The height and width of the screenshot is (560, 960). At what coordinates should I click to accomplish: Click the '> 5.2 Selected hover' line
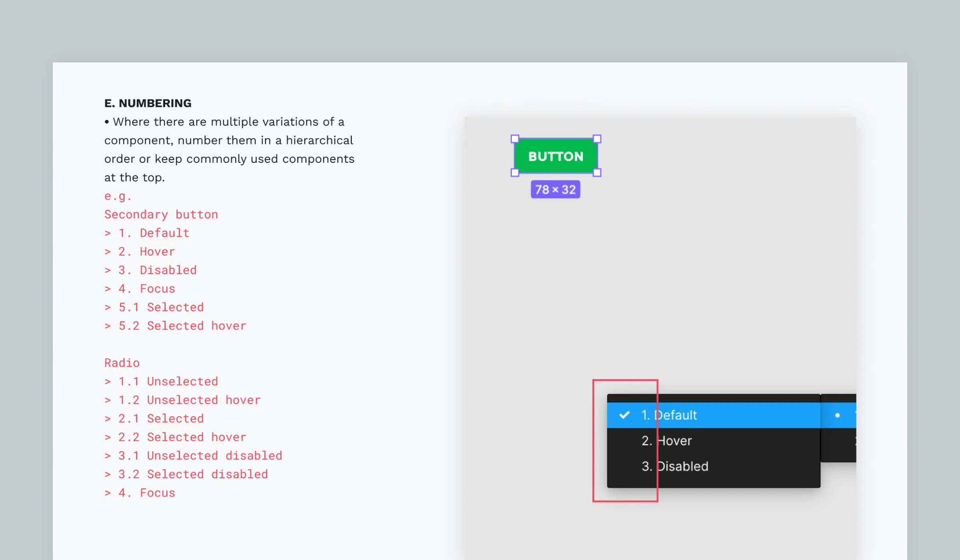pyautogui.click(x=175, y=326)
